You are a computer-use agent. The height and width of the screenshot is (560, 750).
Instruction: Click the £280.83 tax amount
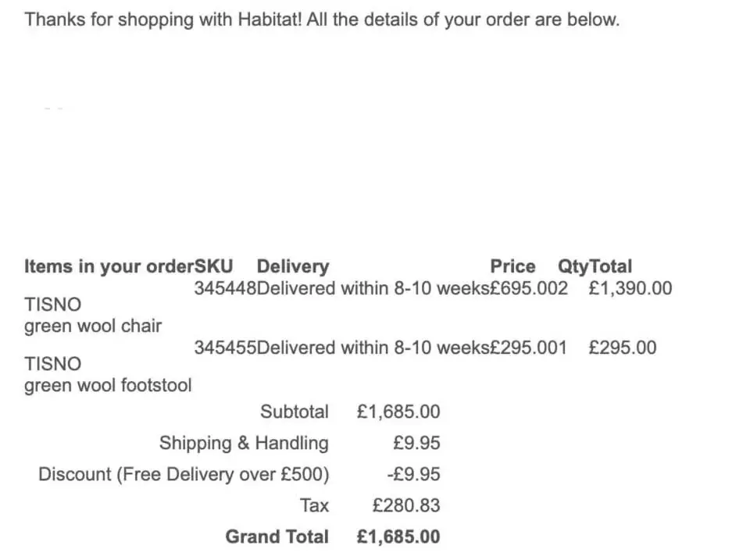click(406, 505)
